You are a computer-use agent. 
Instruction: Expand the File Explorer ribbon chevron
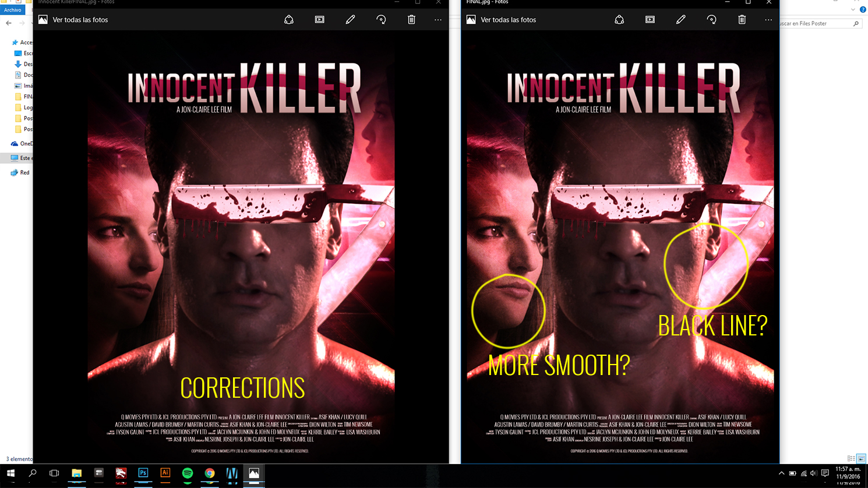[x=853, y=10]
